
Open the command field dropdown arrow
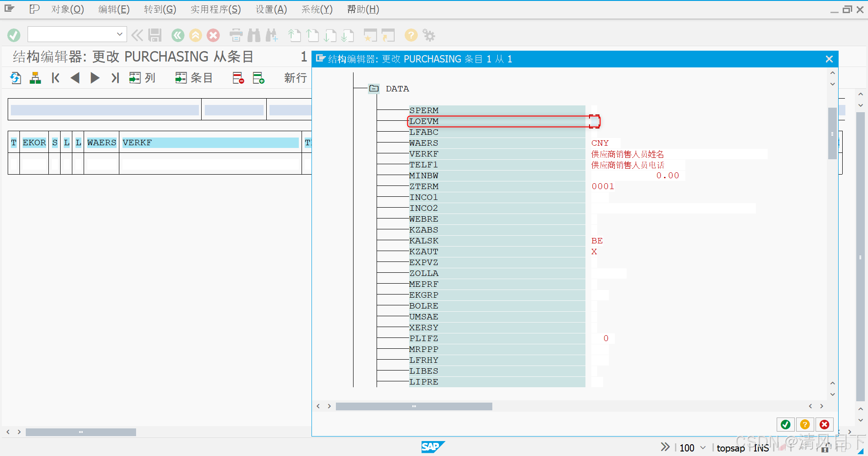[119, 34]
